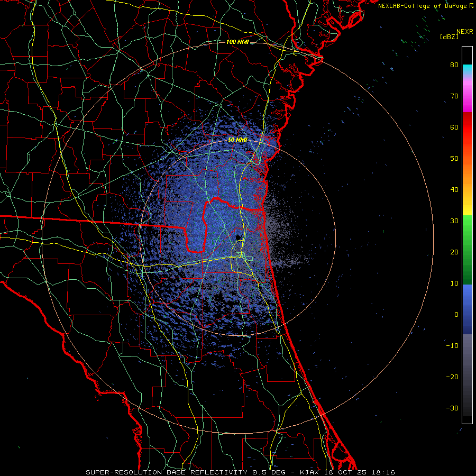
Task: Click the -20 value on the dBZ scale
Action: click(x=452, y=377)
